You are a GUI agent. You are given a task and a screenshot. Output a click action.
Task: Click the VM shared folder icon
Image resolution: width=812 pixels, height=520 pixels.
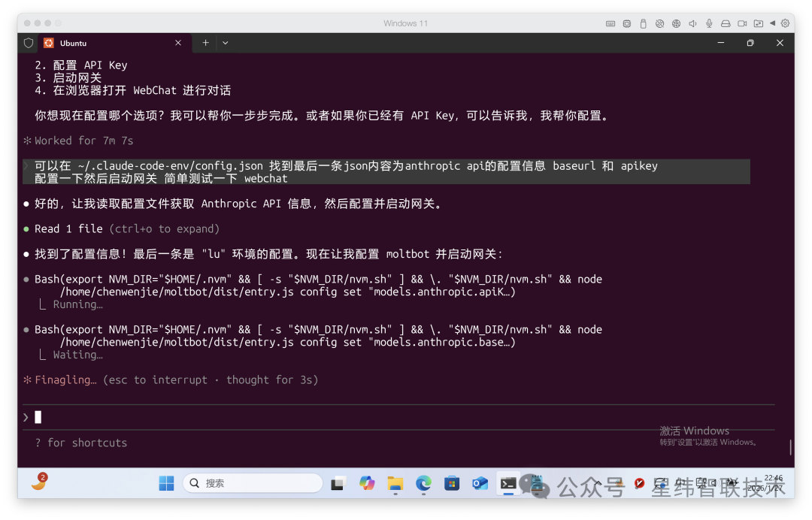[759, 23]
